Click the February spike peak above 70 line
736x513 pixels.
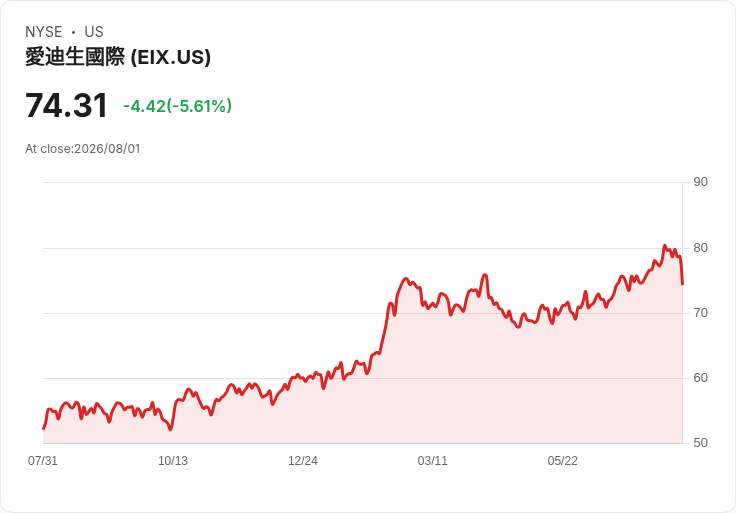click(406, 279)
